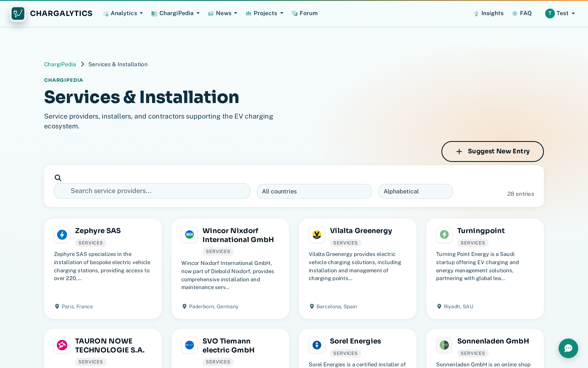Click the ChargiPedia breadcrumb link
588x368 pixels.
point(60,64)
